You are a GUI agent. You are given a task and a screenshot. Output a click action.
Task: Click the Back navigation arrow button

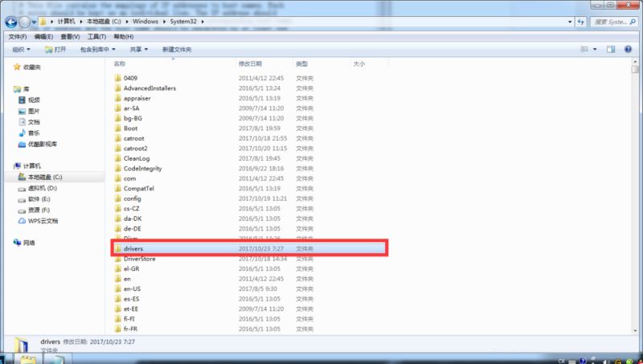(x=11, y=22)
